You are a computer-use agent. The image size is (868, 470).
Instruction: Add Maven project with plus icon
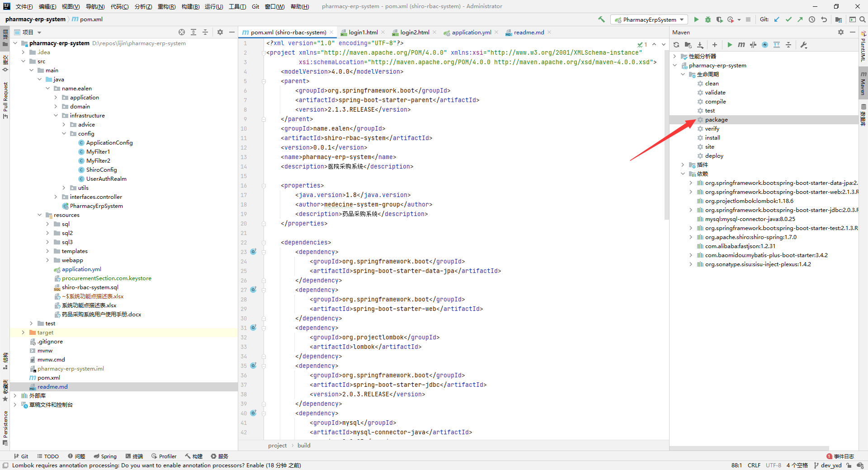715,45
